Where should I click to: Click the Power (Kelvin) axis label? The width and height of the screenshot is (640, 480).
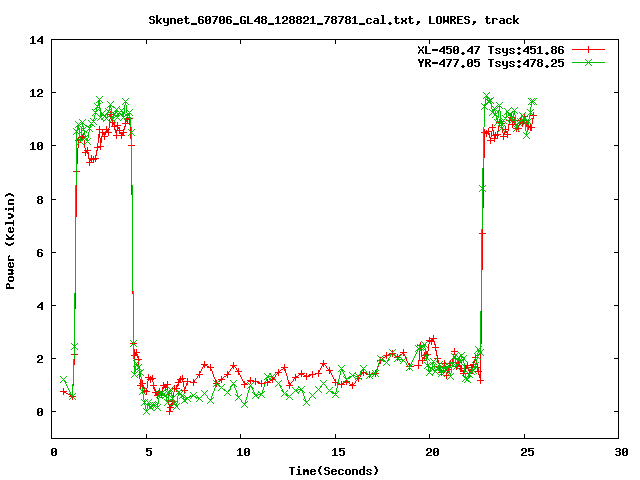pos(10,241)
